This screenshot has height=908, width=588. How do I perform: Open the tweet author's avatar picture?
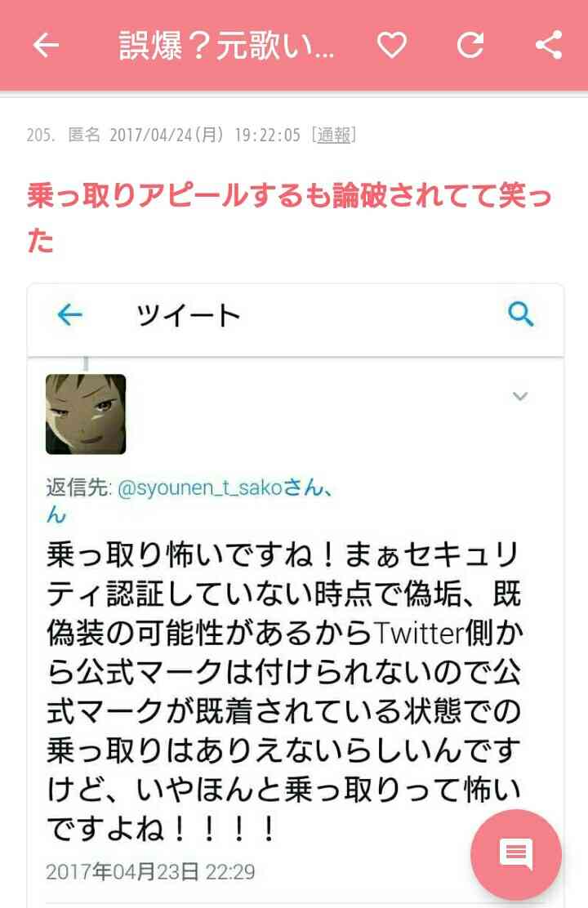point(86,414)
